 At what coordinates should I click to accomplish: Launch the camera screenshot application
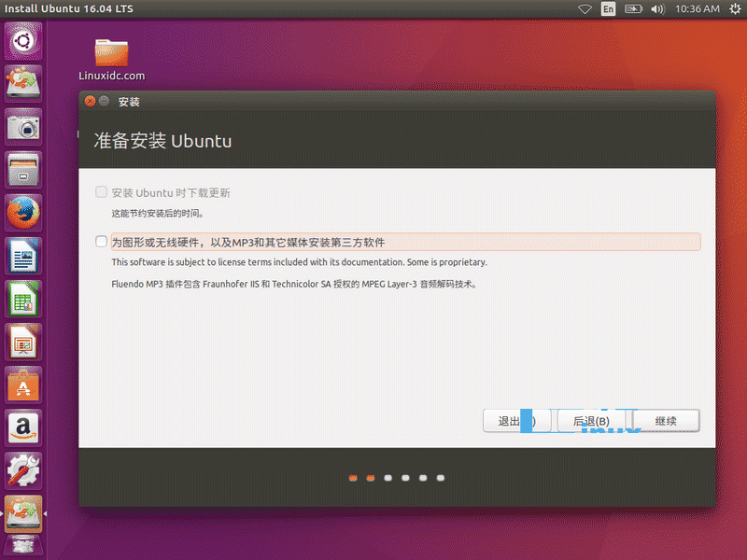[23, 127]
